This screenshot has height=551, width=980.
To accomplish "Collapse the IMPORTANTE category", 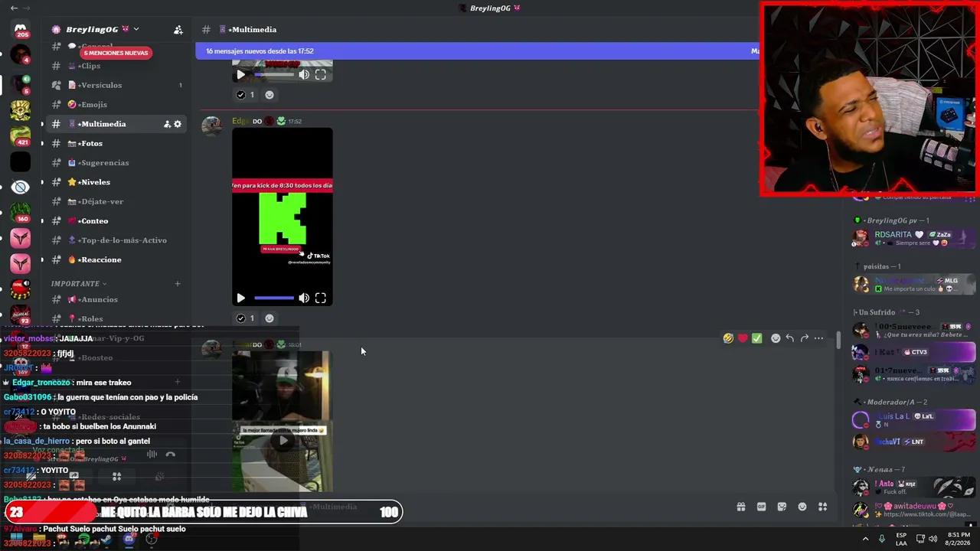I will click(x=79, y=284).
